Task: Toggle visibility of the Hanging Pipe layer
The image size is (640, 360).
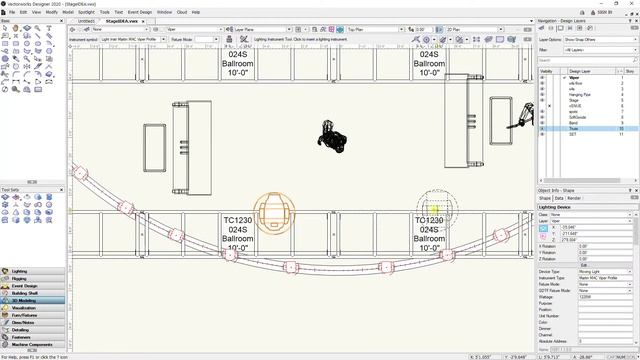Action: (542, 94)
